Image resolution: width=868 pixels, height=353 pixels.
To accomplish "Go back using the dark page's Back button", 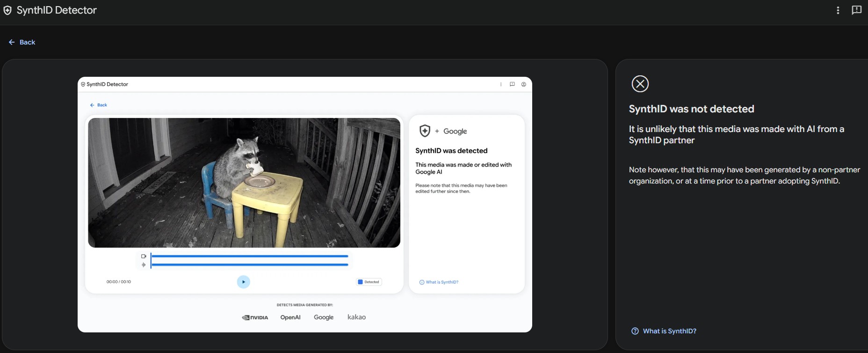I will tap(22, 42).
